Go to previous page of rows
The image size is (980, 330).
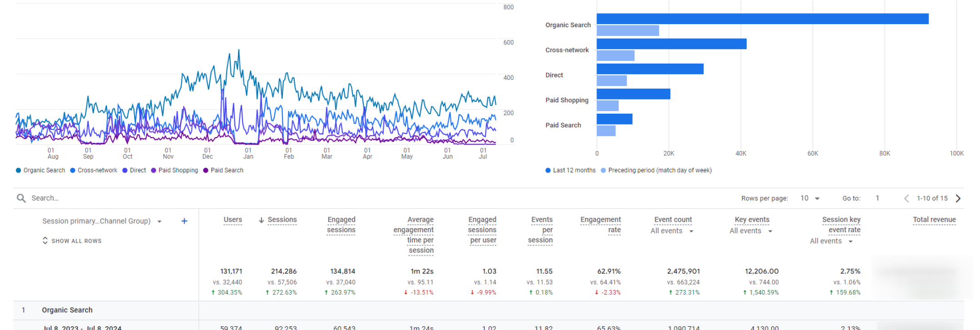click(x=906, y=198)
